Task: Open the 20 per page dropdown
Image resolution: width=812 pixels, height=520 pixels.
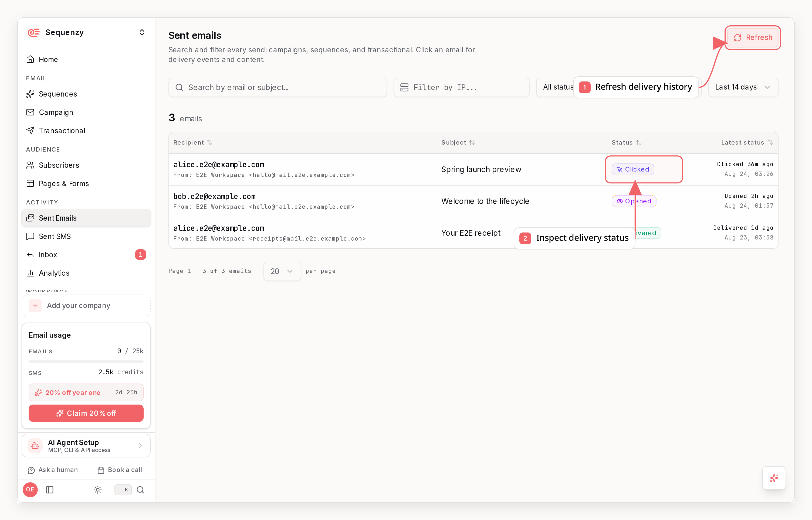Action: point(282,271)
